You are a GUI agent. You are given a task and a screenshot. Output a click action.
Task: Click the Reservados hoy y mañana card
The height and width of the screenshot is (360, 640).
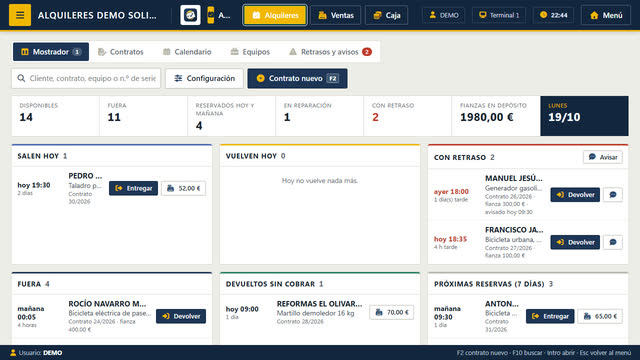point(231,116)
